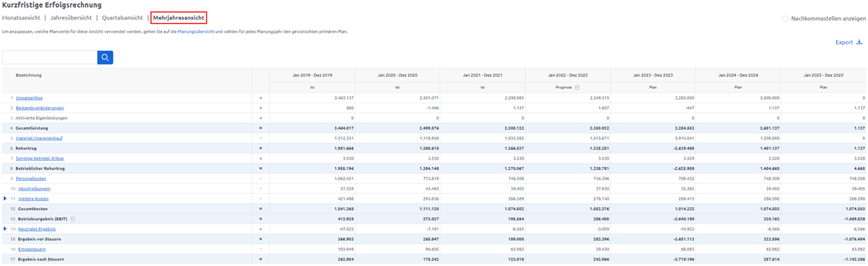Screen dimensions: 868x266
Task: Switch to the Monatsansicht tab
Action: click(21, 17)
